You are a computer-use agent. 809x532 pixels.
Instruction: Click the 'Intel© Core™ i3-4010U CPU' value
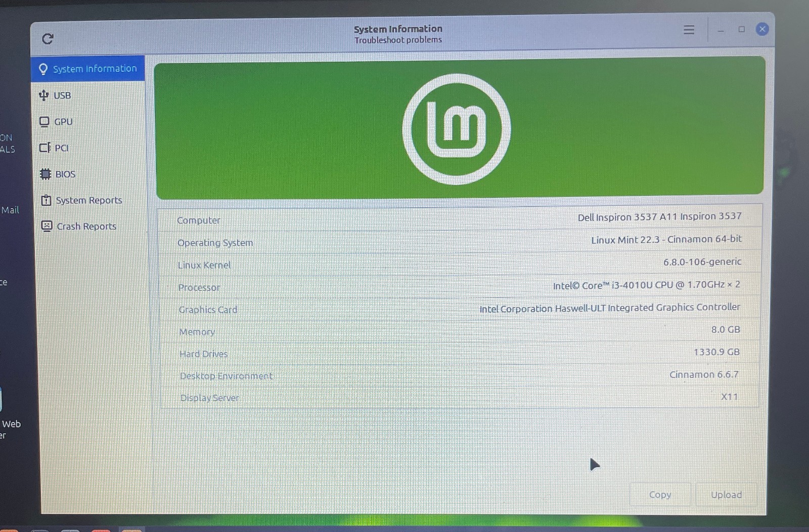tap(646, 285)
